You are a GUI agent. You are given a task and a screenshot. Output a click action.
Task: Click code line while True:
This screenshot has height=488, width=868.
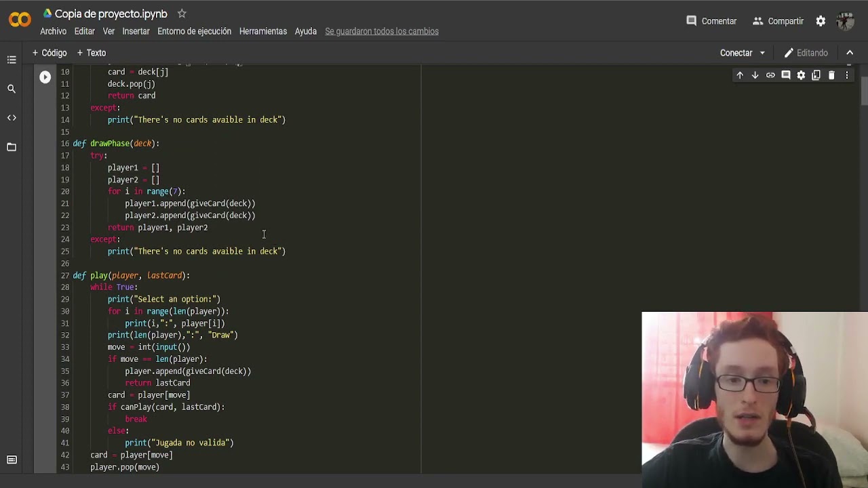coord(114,287)
